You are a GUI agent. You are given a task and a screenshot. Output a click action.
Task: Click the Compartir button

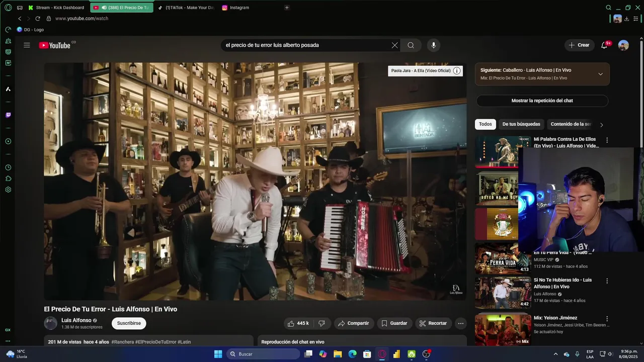(354, 323)
